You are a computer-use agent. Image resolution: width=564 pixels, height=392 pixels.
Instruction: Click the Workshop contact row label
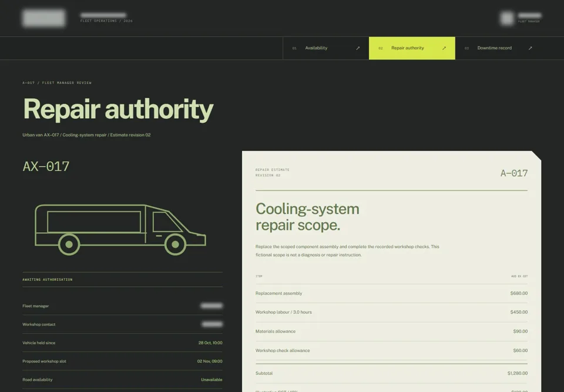pyautogui.click(x=39, y=324)
